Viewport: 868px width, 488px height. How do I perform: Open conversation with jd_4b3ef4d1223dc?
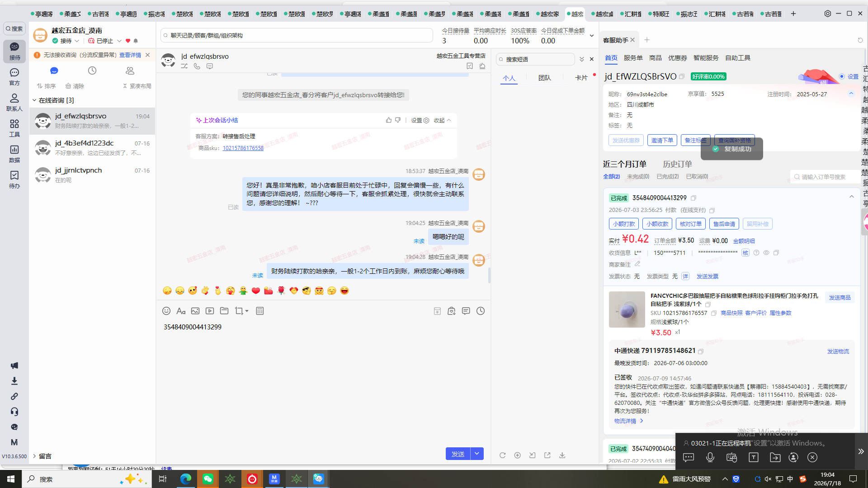click(x=92, y=148)
